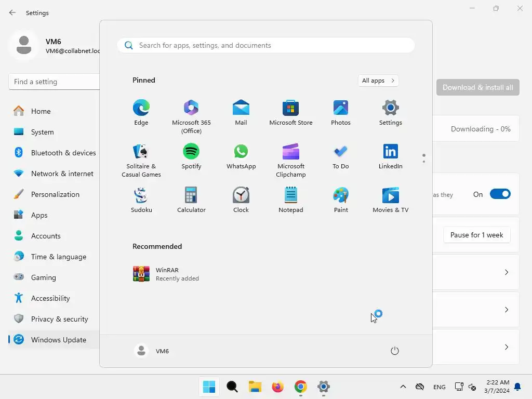Viewport: 532px width, 399px height.
Task: Open LinkedIn pinned app
Action: pos(391,156)
